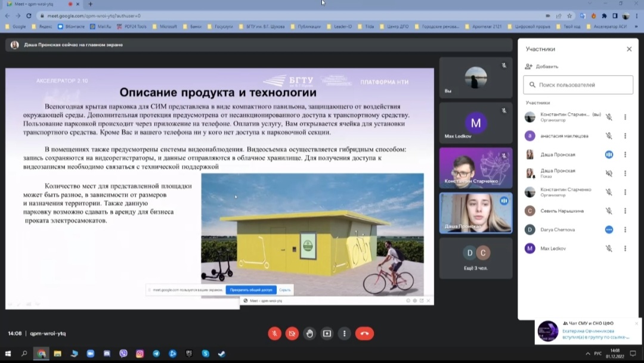Click Добавить to add people
644x363 pixels.
[x=541, y=67]
